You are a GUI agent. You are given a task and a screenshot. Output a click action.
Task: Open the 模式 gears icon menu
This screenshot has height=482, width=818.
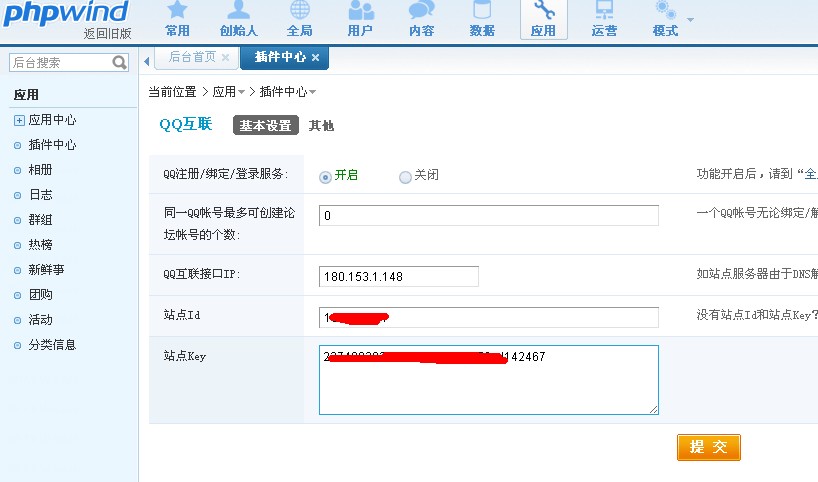tap(665, 19)
